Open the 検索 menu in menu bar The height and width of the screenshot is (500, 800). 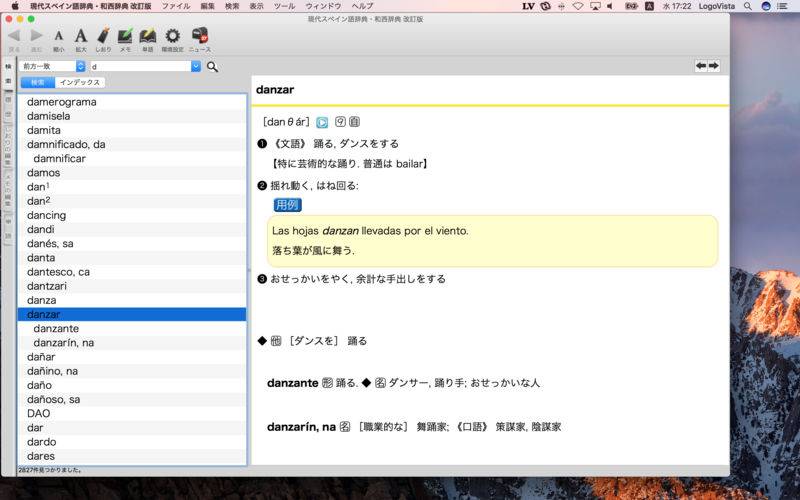pos(232,6)
